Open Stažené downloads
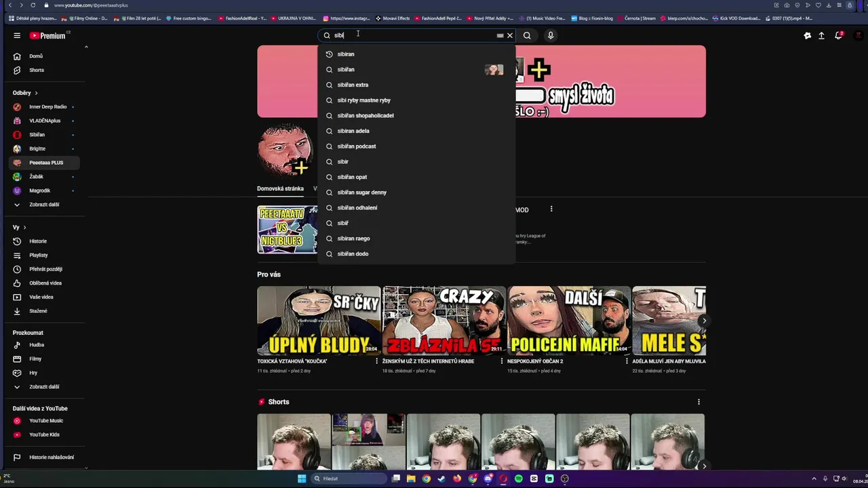Viewport: 868px width, 488px height. [45, 310]
